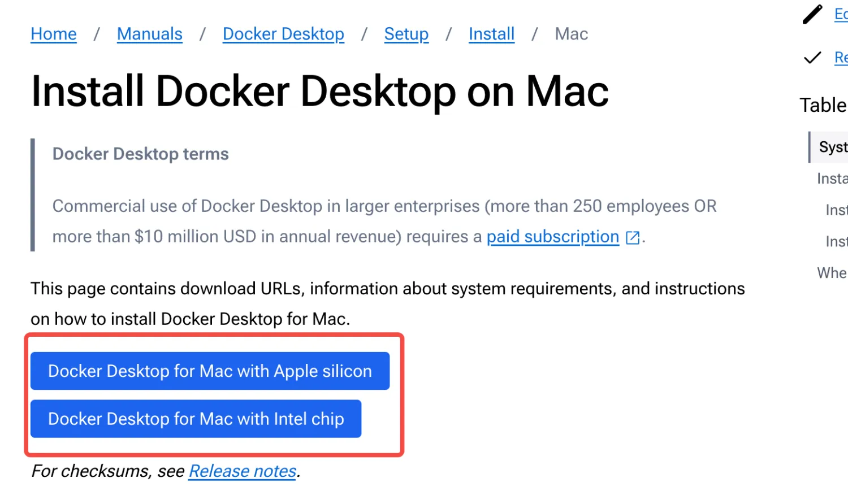Open the paid subscription link
Image resolution: width=848 pixels, height=504 pixels.
(553, 237)
